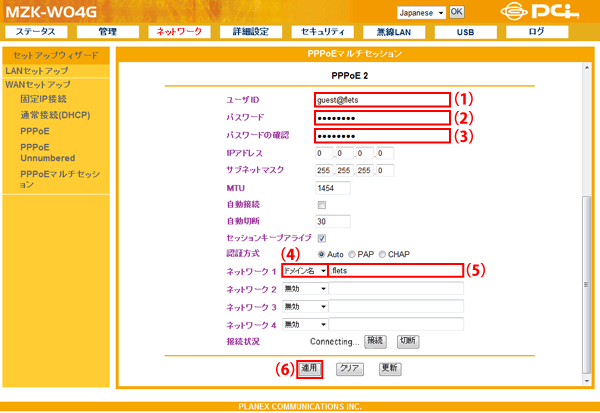Open the ネットワーク 2 dropdown
Viewport: 600px width, 413px height.
pyautogui.click(x=304, y=289)
